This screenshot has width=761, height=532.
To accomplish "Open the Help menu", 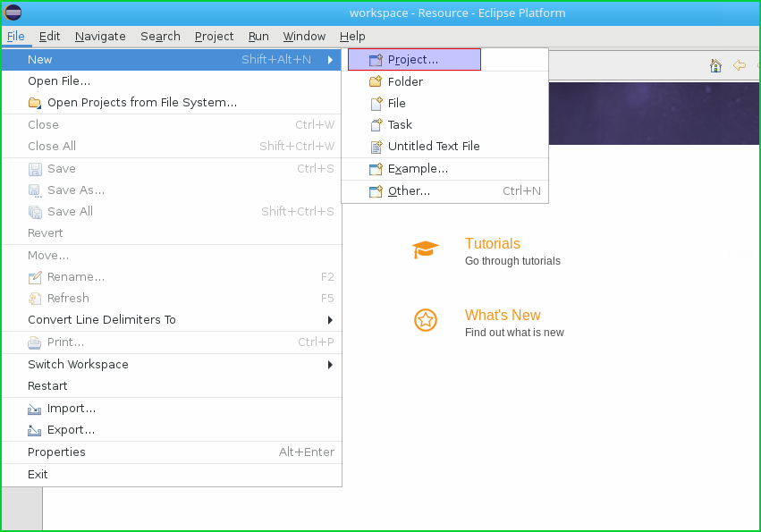I will coord(352,37).
